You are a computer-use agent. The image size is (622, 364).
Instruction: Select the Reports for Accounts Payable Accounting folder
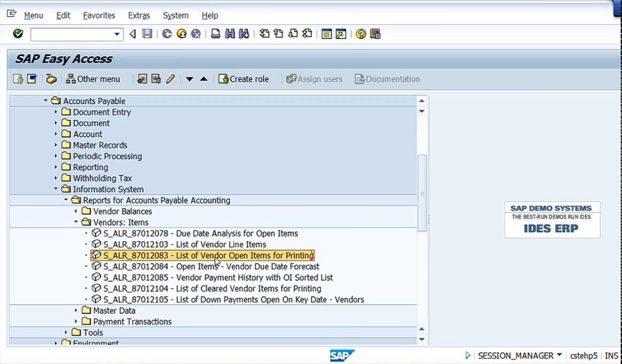(156, 200)
